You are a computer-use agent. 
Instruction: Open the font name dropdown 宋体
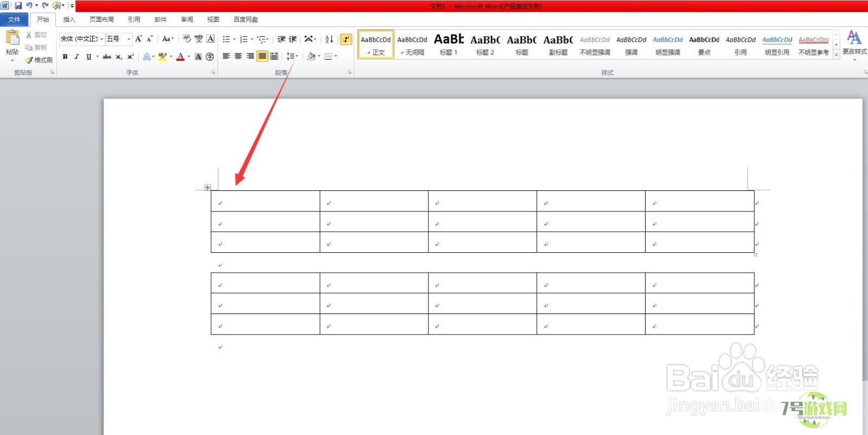101,39
